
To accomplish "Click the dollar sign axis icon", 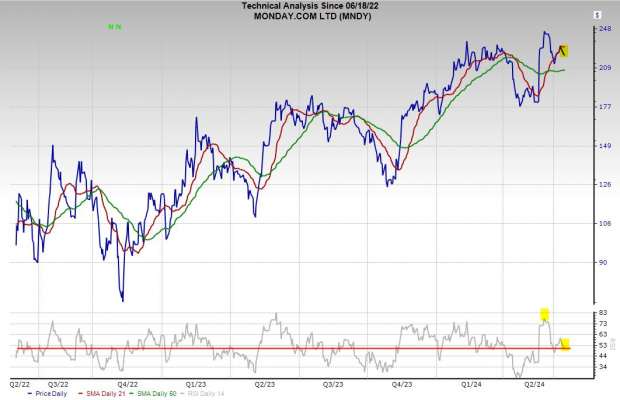I will pos(597,16).
